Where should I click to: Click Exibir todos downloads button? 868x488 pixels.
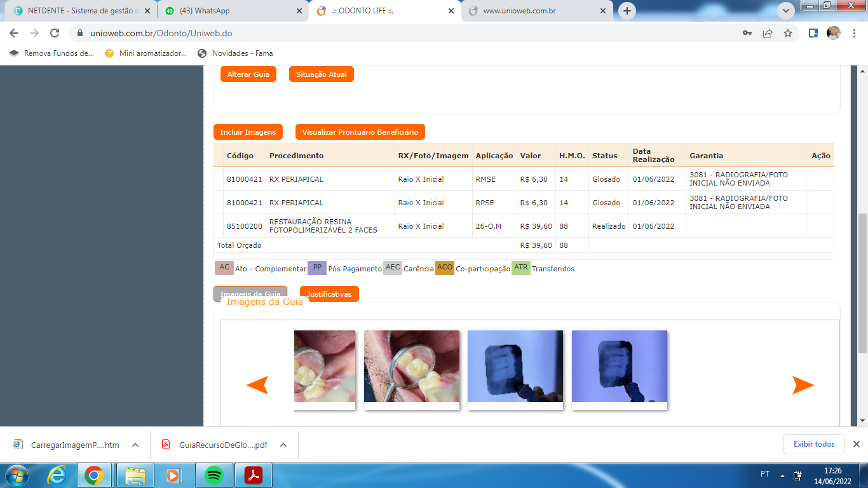[814, 444]
